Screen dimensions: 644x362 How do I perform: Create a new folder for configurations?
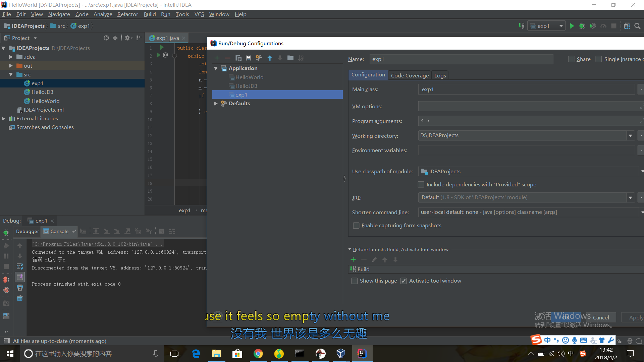pos(290,58)
